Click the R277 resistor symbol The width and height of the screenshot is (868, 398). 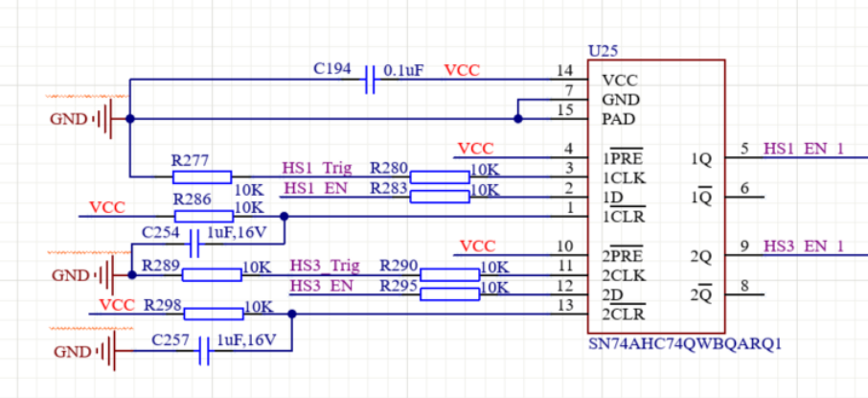pos(202,176)
